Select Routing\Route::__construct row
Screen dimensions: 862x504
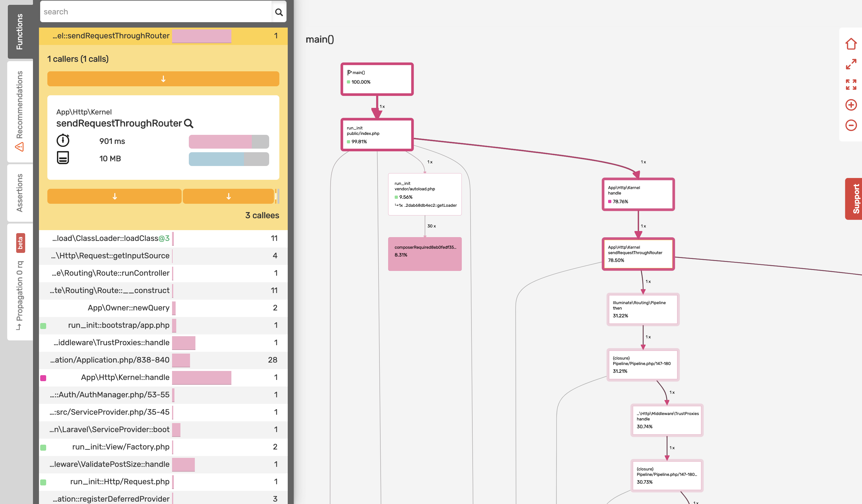163,291
